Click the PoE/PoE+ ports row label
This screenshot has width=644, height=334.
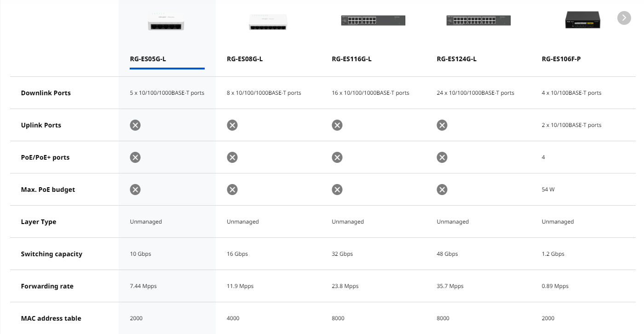coord(45,157)
